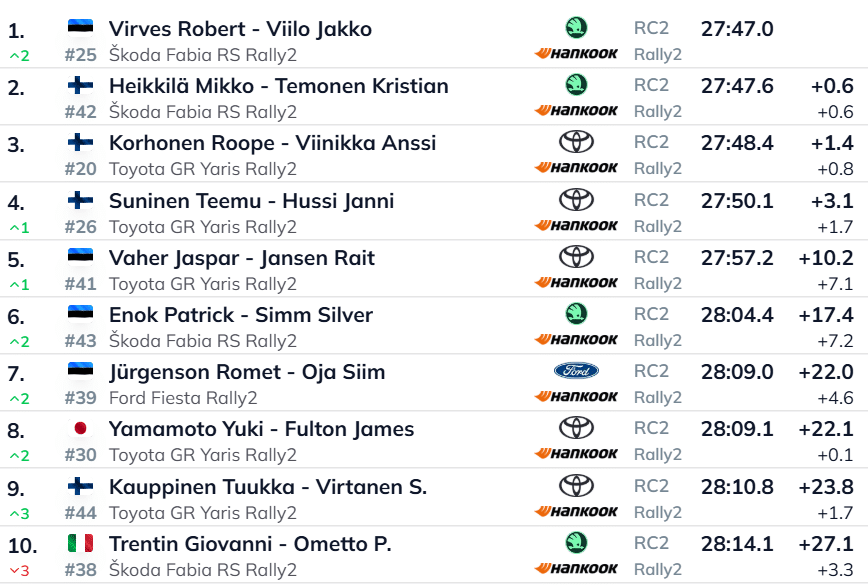This screenshot has height=585, width=868.
Task: Click green up-3 indicator for Kauppinen
Action: pyautogui.click(x=19, y=514)
